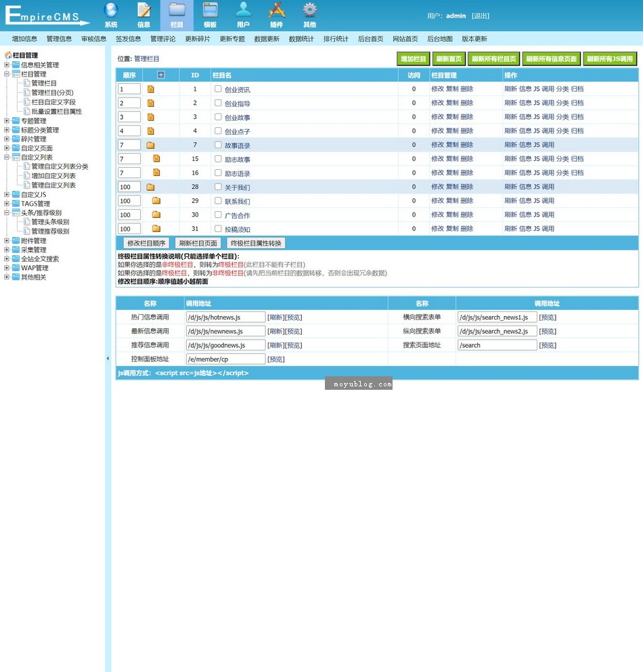Click the 热门信息调用 address field

[226, 317]
